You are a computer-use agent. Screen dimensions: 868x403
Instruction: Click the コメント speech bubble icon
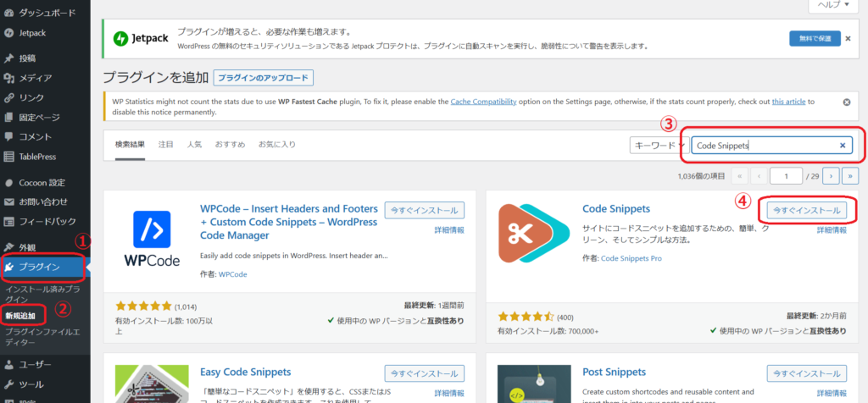[x=8, y=136]
